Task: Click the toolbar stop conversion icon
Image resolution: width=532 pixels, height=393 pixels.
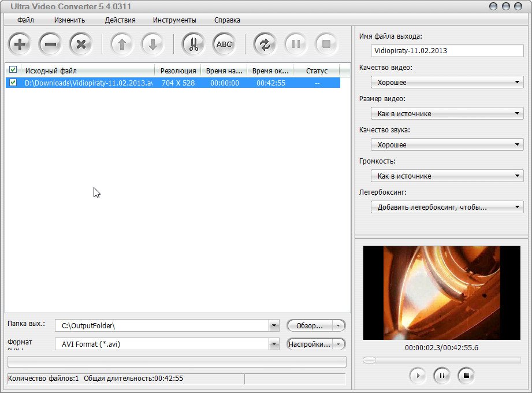Action: tap(326, 44)
